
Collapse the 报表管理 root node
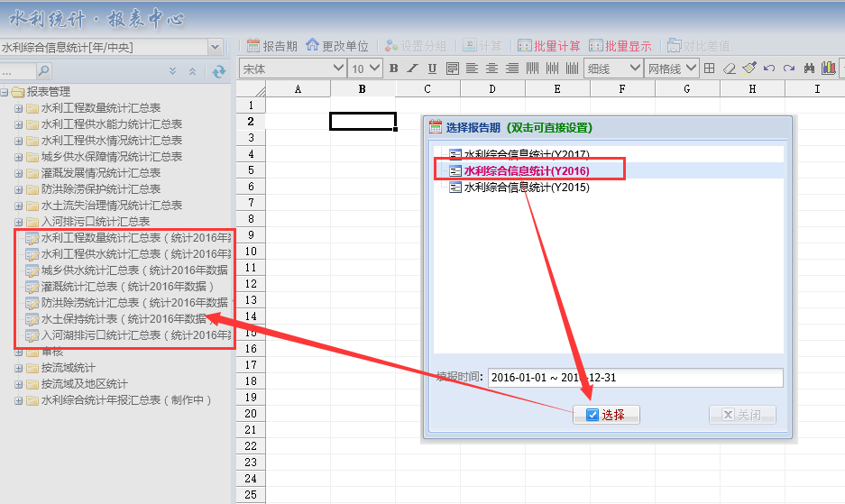click(x=5, y=92)
